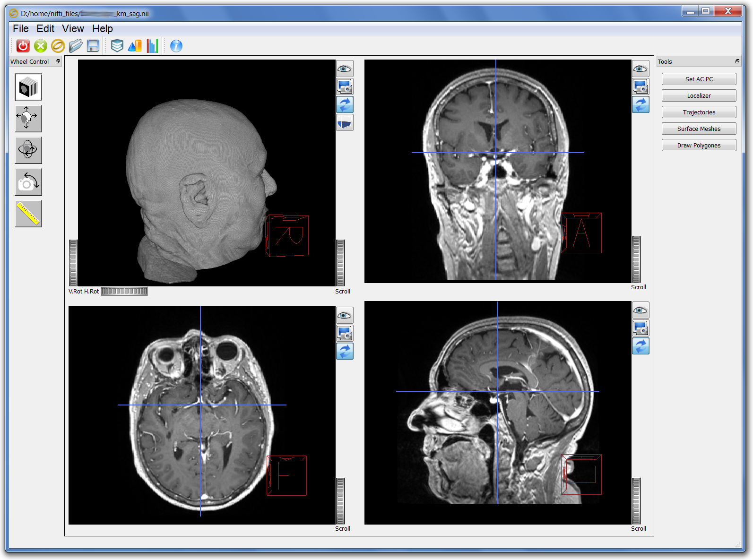This screenshot has height=560, width=753.
Task: Select the rotate head wheel control tool
Action: pyautogui.click(x=28, y=150)
